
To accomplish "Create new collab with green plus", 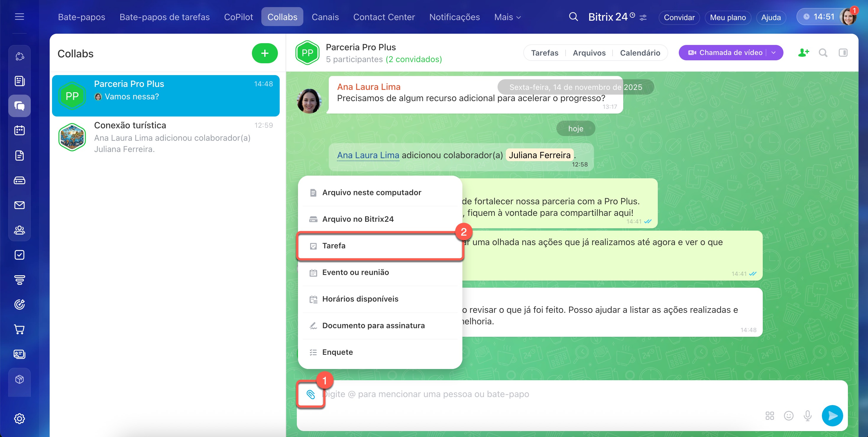I will click(265, 53).
